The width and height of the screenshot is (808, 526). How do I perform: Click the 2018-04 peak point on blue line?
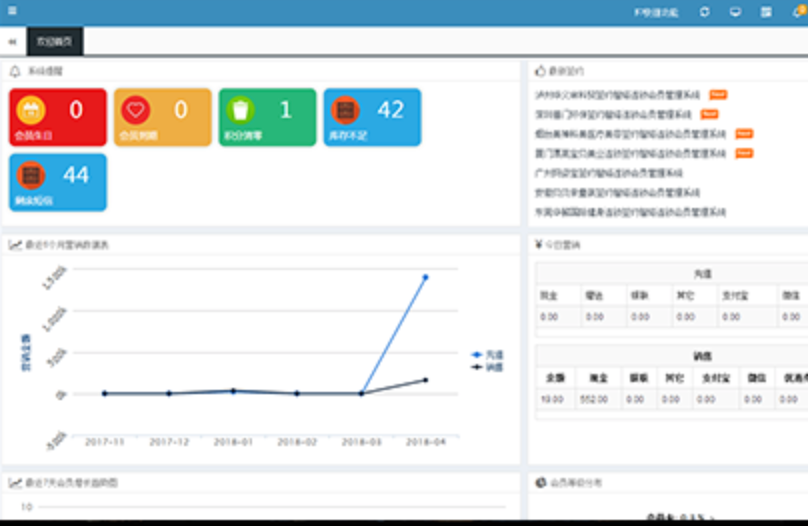click(425, 277)
